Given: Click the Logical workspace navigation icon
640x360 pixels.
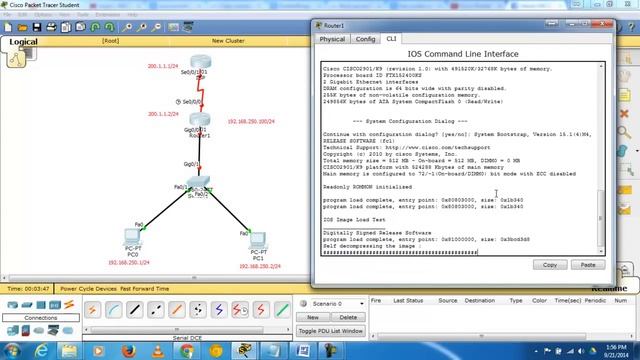Looking at the screenshot, I should click(x=16, y=59).
